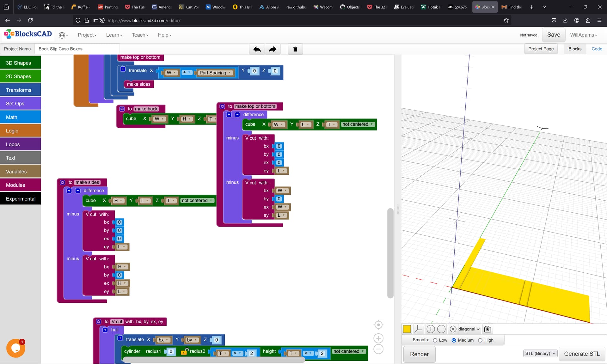Viewport: 607px width, 364px height.
Task: Click the yellow color swatch
Action: 407,329
